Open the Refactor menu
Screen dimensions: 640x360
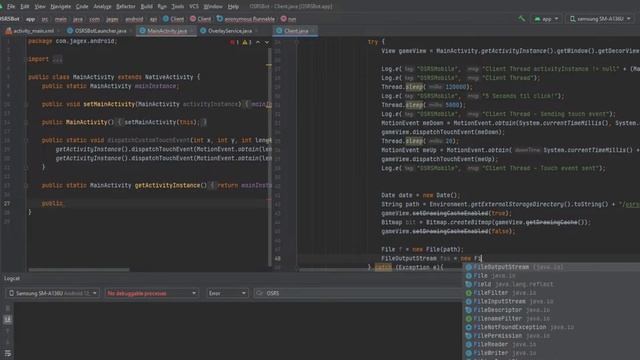(x=126, y=7)
